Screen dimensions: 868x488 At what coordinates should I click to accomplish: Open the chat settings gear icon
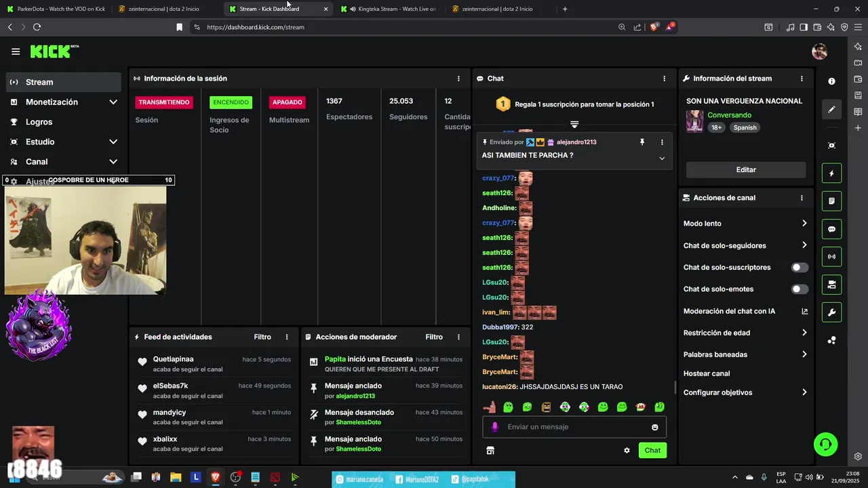click(627, 450)
